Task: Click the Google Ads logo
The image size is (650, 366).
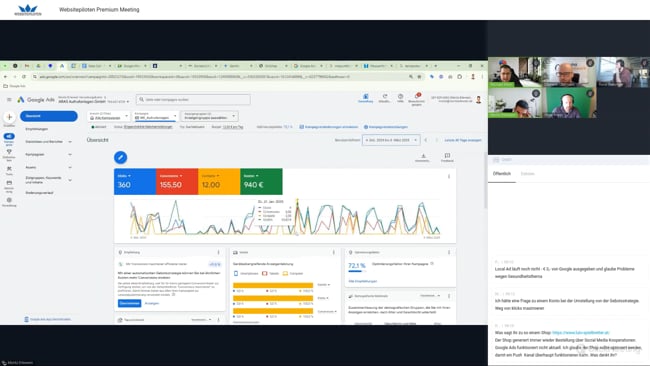Action: 36,100
